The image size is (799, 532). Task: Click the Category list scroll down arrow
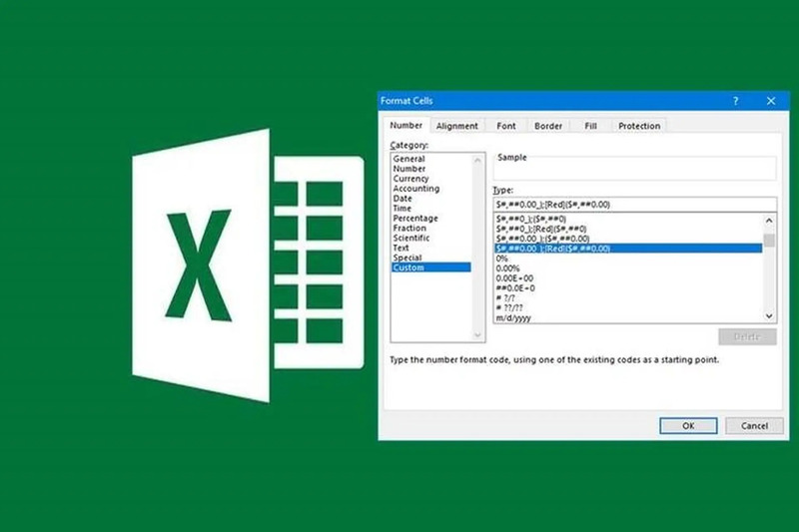477,335
